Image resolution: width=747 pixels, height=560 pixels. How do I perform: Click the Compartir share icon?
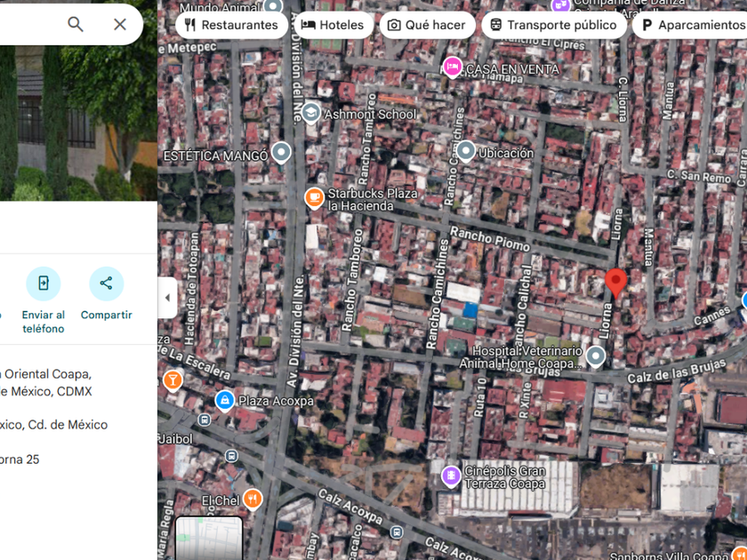[106, 284]
